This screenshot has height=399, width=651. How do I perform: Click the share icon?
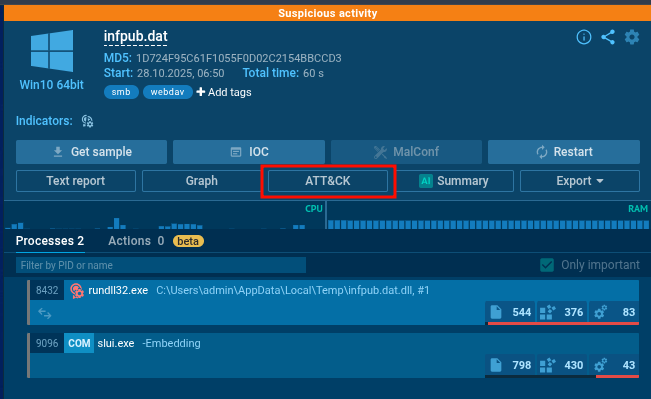coord(608,37)
